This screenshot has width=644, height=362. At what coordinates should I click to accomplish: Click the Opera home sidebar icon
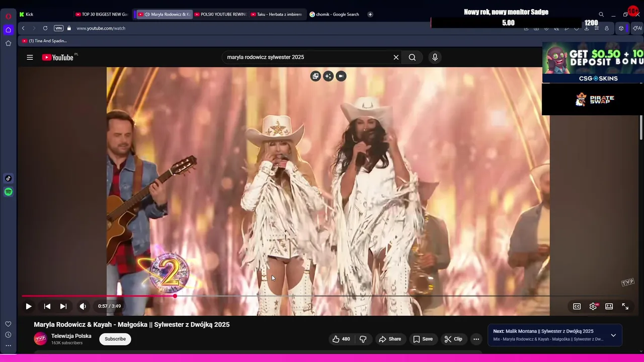click(x=8, y=30)
